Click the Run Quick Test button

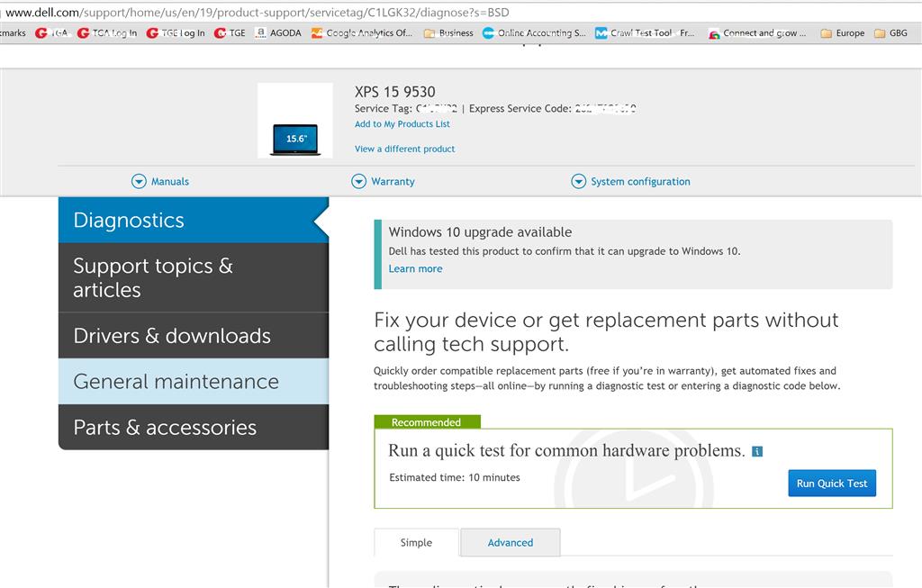coord(832,483)
